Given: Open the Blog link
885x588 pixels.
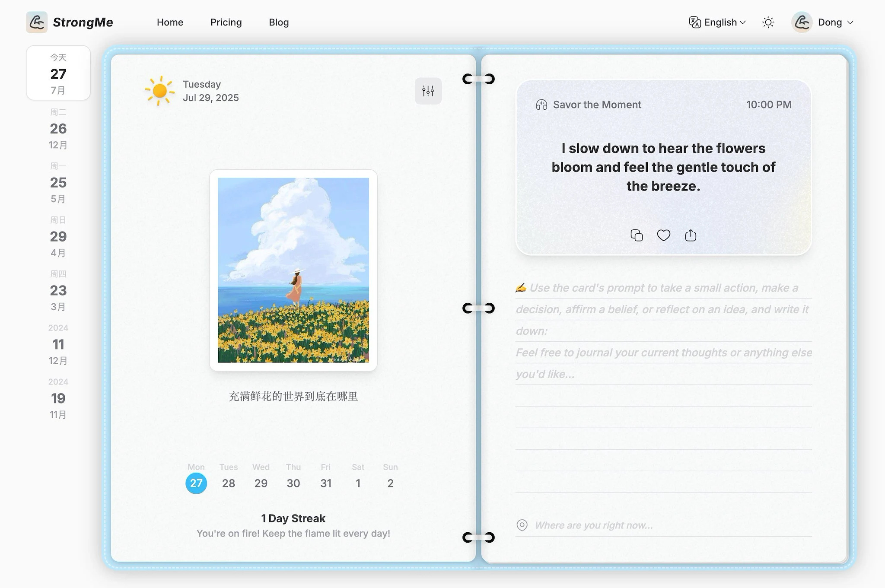Looking at the screenshot, I should pyautogui.click(x=279, y=22).
